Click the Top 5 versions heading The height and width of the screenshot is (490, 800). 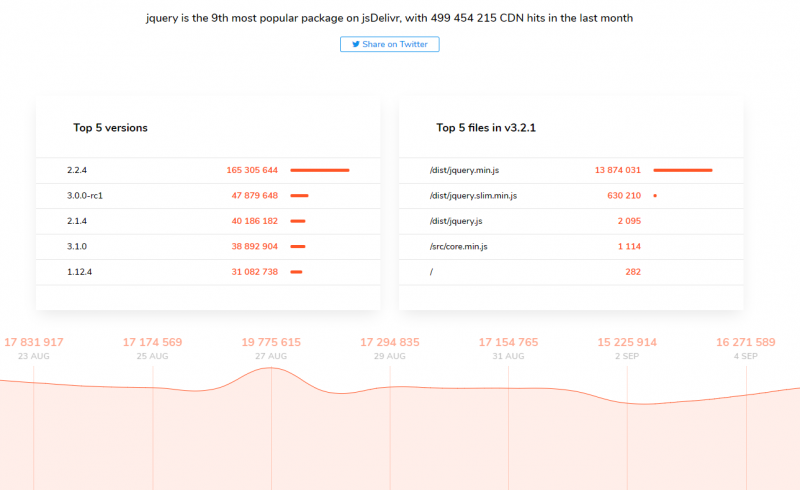[x=110, y=128]
